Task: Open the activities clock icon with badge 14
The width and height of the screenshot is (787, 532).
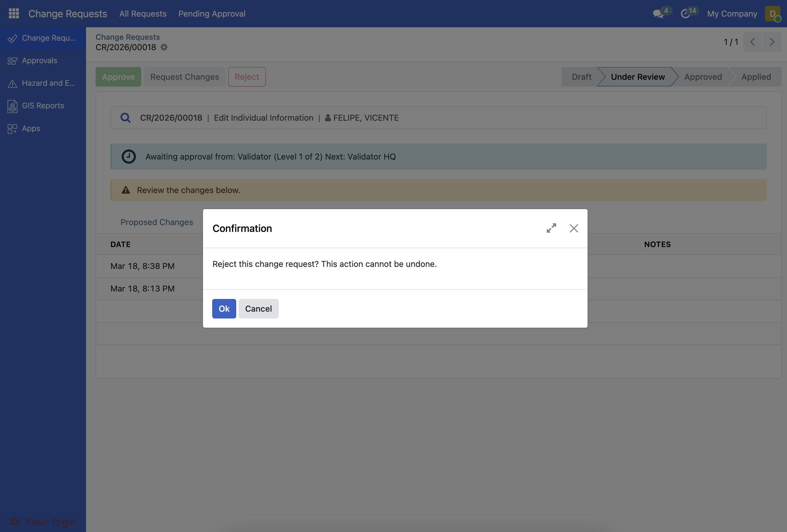Action: pyautogui.click(x=686, y=14)
